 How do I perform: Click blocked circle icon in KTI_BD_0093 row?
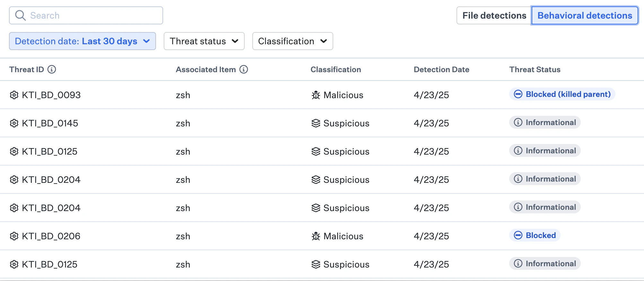pos(518,94)
